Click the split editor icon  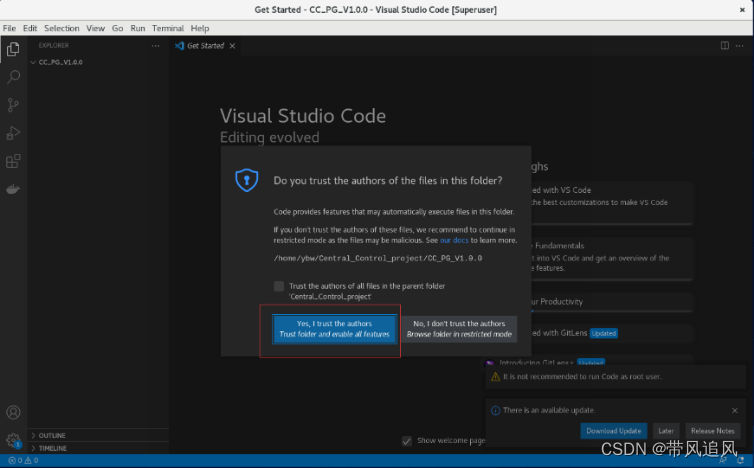[x=725, y=46]
